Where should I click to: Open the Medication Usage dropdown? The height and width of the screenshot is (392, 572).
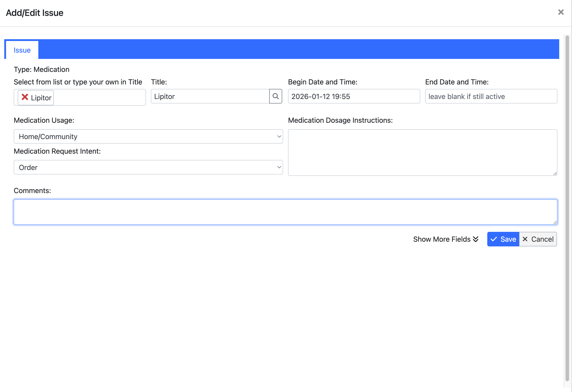[x=148, y=136]
